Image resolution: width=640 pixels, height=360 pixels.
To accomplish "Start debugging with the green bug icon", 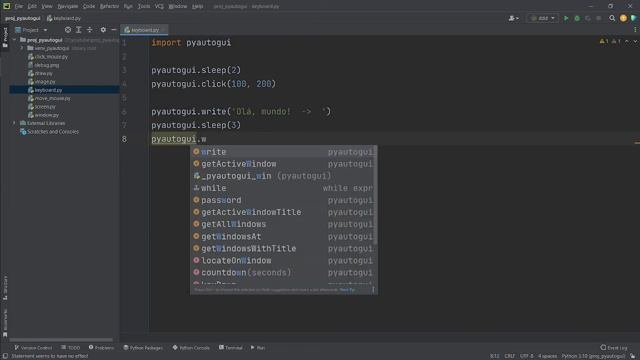I will click(x=577, y=18).
